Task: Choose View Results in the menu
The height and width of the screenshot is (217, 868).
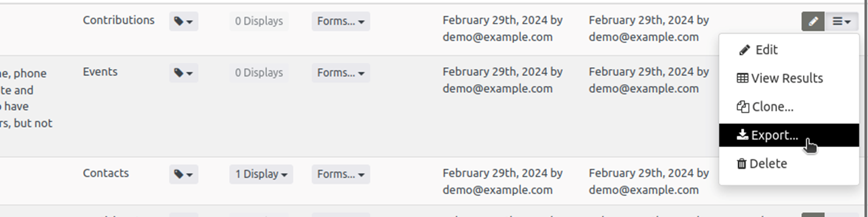Action: click(x=787, y=78)
